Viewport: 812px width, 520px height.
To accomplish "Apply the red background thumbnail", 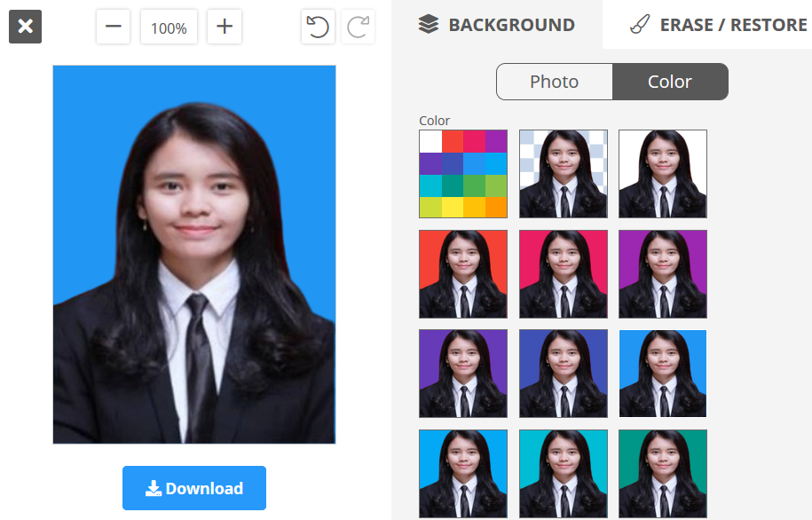I will click(463, 274).
